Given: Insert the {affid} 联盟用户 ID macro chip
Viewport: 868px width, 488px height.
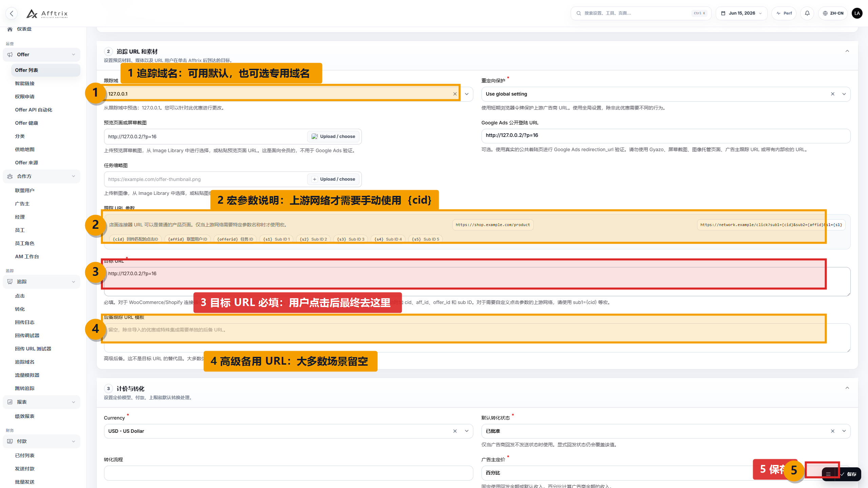Looking at the screenshot, I should click(188, 239).
